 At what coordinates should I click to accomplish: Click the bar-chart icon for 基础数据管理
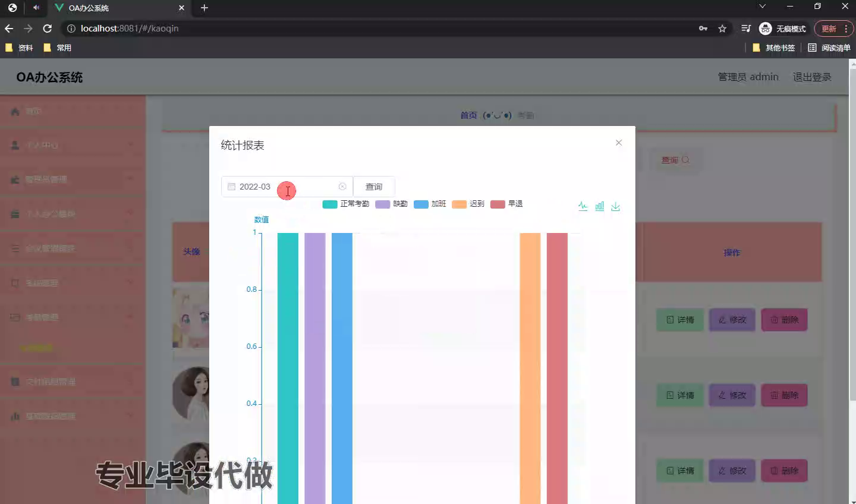[x=15, y=416]
